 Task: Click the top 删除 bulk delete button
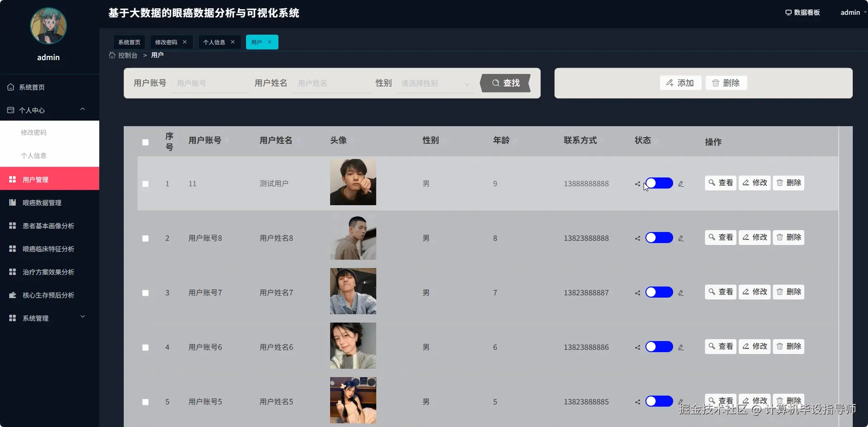coord(726,83)
